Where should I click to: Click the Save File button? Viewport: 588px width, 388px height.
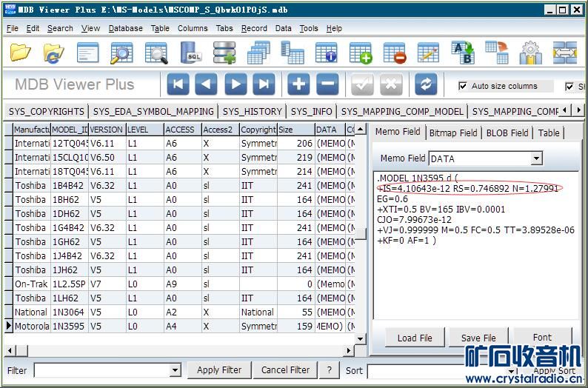coord(478,338)
